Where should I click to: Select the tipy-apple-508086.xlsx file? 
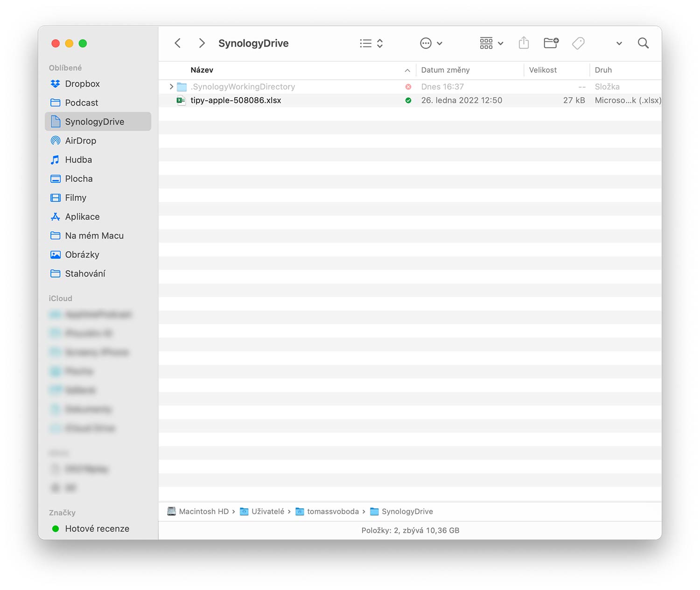(410, 100)
